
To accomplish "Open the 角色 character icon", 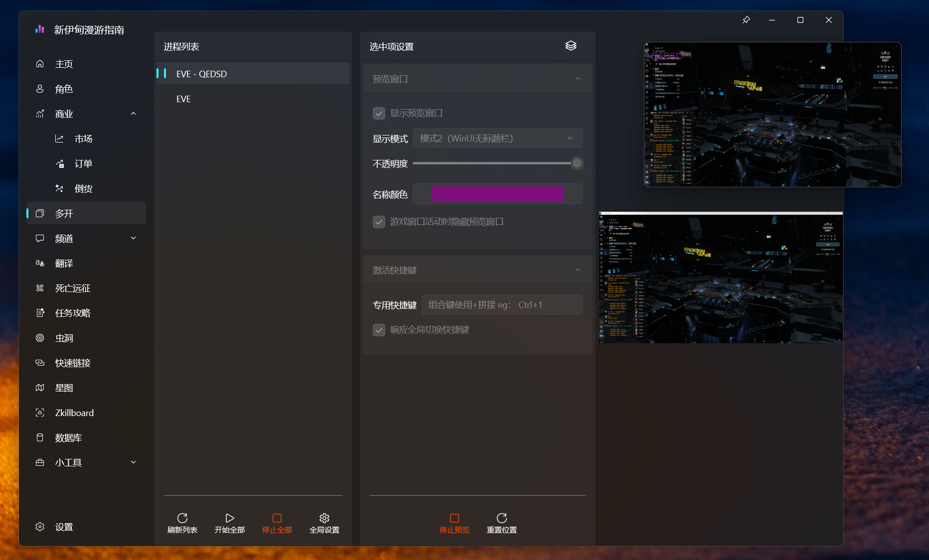I will [40, 89].
